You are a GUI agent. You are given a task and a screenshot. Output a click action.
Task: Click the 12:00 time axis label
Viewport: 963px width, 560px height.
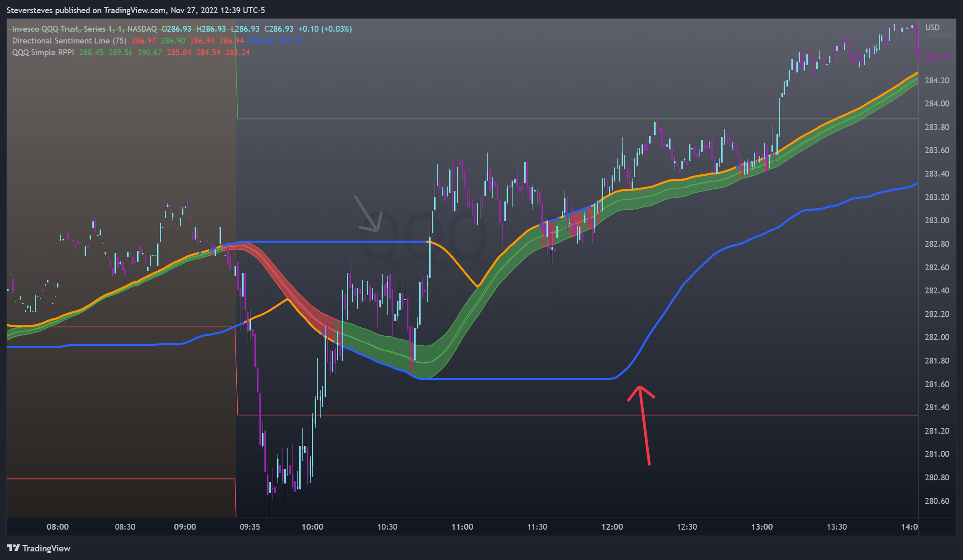point(612,527)
